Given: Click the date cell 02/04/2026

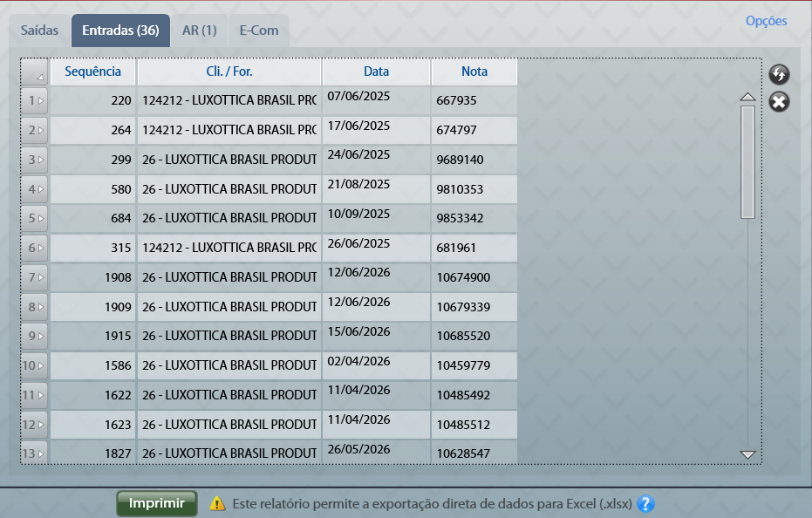Looking at the screenshot, I should pyautogui.click(x=376, y=365).
